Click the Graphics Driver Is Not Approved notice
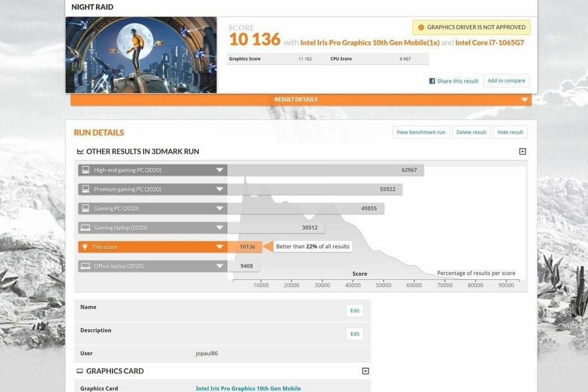Image resolution: width=588 pixels, height=392 pixels. (471, 27)
